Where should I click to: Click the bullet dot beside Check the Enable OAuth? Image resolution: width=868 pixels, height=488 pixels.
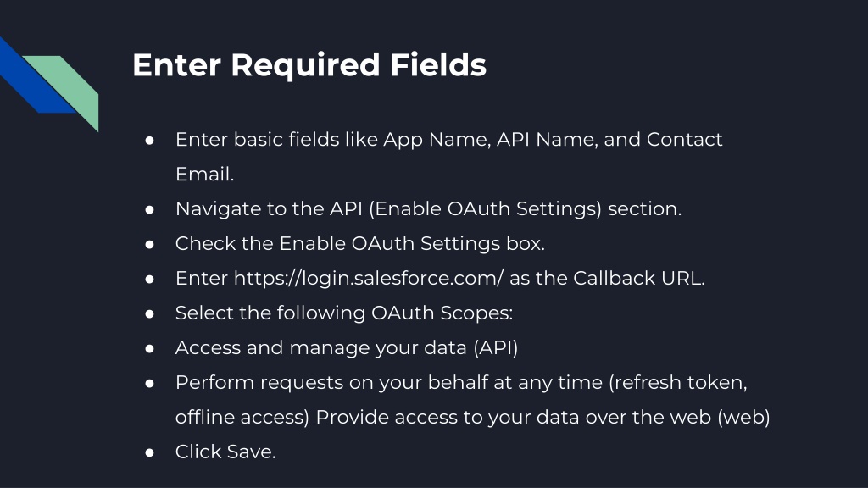(149, 245)
